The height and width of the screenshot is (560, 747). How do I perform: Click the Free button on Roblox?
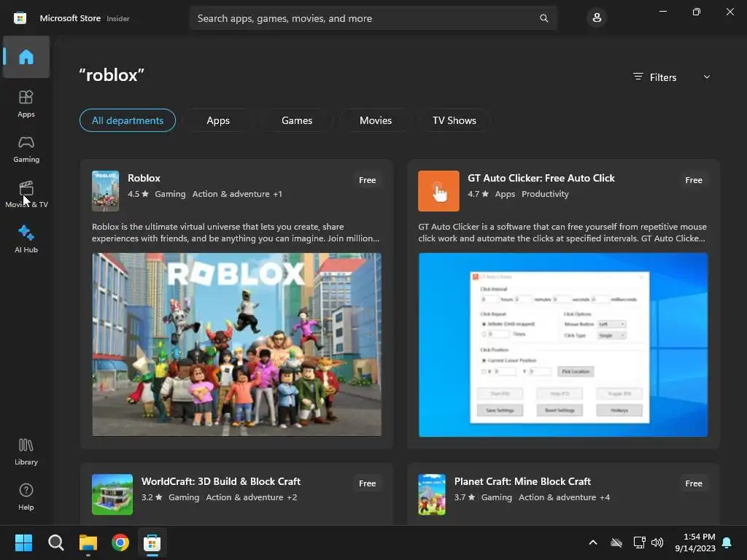pos(368,180)
